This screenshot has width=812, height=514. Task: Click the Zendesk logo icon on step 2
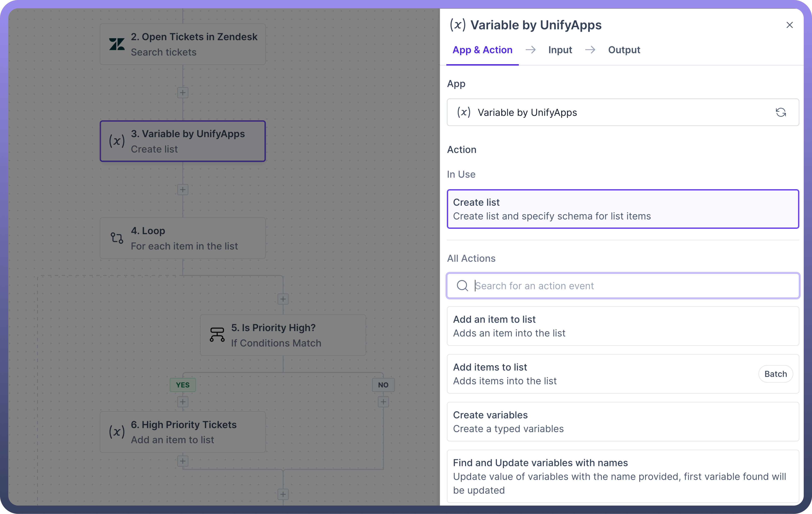tap(117, 44)
